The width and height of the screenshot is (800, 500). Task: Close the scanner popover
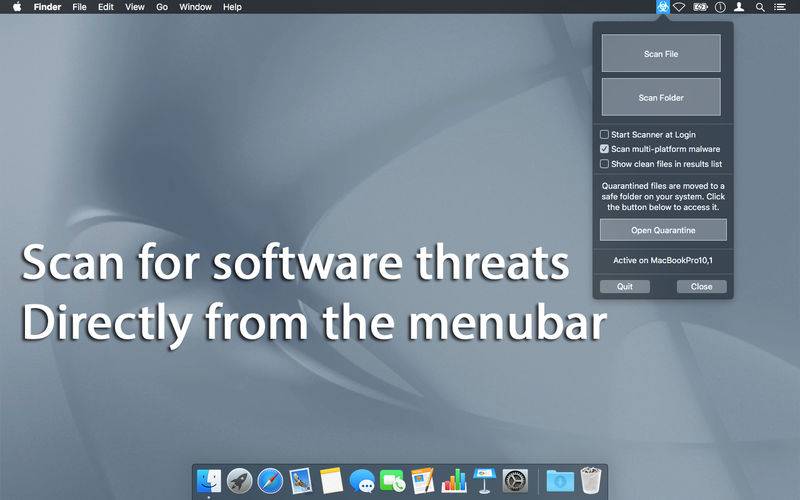[702, 286]
